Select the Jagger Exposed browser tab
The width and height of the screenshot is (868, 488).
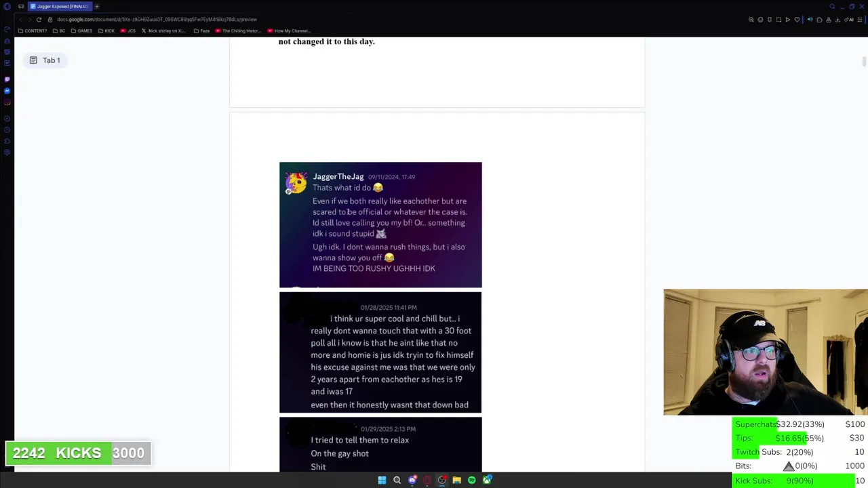pos(60,6)
